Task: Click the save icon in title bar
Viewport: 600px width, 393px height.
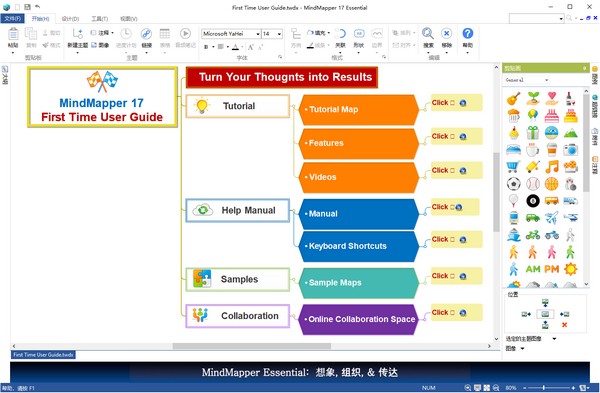Action: pos(27,7)
